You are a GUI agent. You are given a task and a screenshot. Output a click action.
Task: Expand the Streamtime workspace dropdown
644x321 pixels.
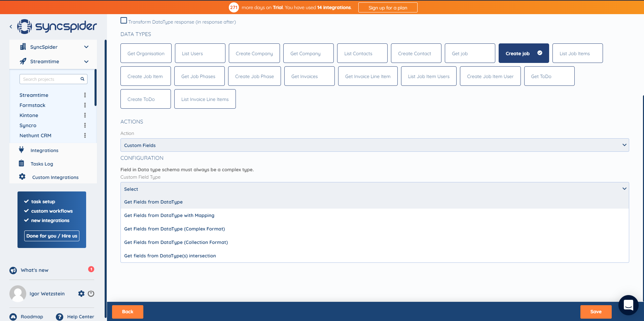pyautogui.click(x=86, y=61)
